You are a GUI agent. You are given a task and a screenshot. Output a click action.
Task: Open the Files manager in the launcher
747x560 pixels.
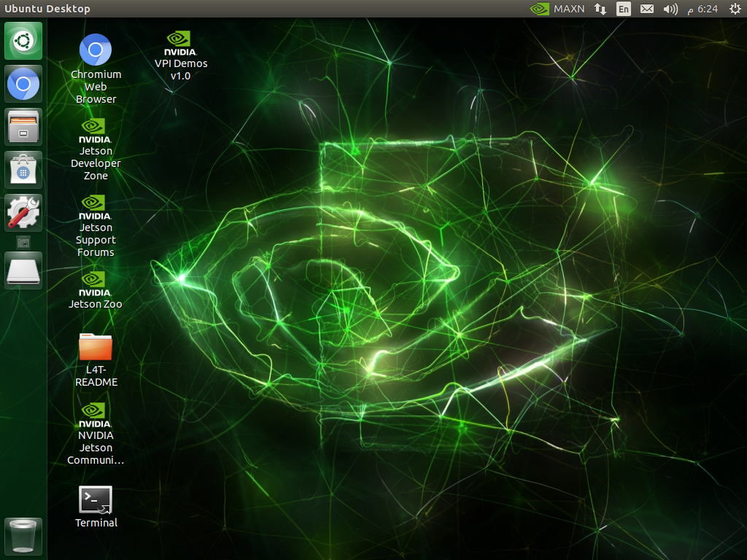(23, 127)
